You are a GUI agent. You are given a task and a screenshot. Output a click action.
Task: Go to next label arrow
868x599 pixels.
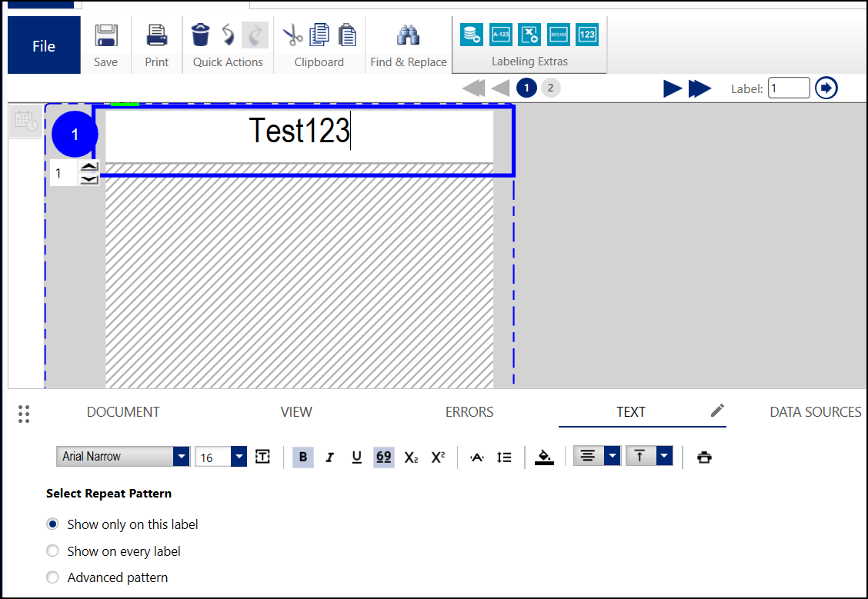pos(673,88)
